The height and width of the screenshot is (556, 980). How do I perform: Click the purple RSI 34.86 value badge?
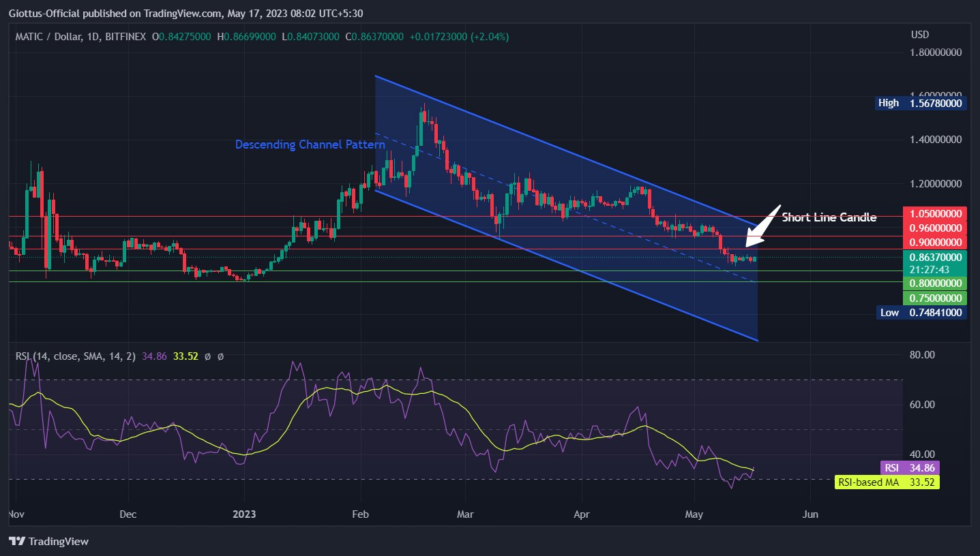click(x=909, y=468)
